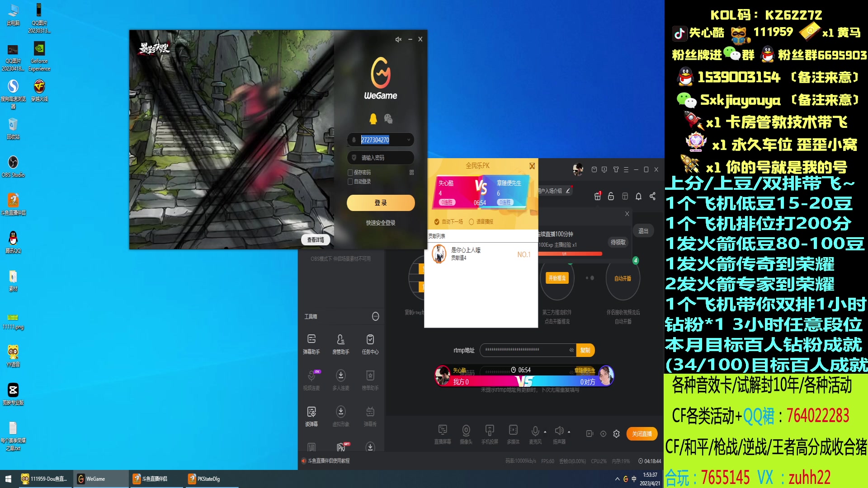Open the 房管助手 room manager tool
The width and height of the screenshot is (868, 488).
[x=340, y=344]
